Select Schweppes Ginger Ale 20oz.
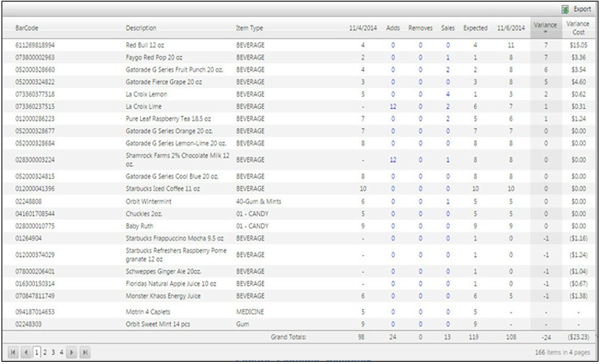The height and width of the screenshot is (364, 600). (164, 272)
